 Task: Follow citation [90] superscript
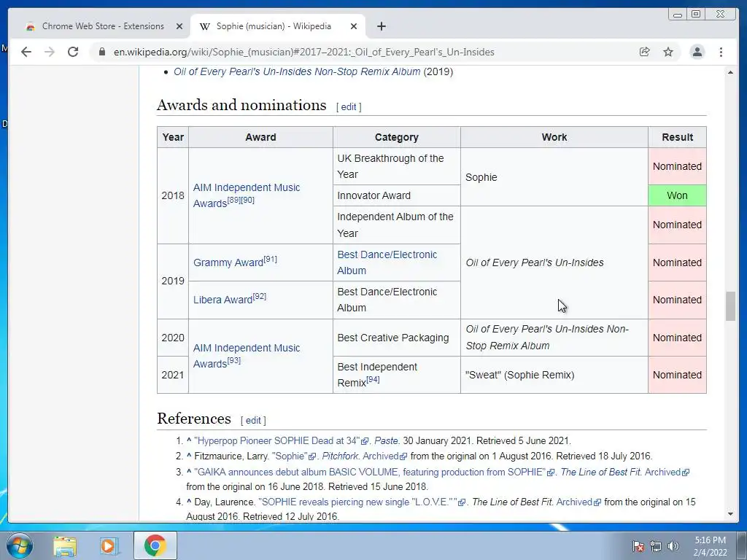click(x=248, y=200)
